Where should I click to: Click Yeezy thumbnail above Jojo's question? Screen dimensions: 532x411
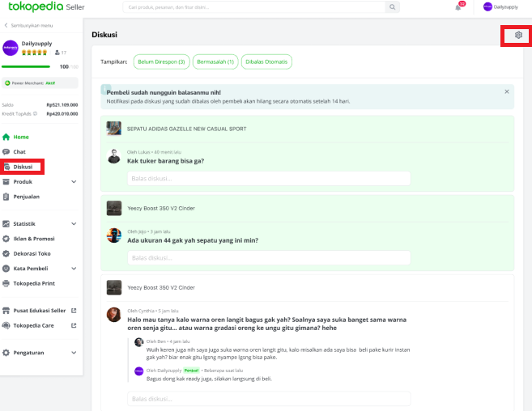[114, 208]
